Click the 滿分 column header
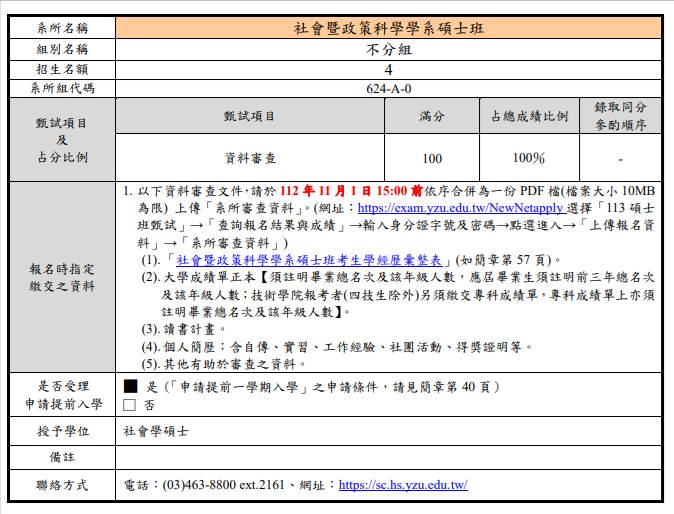The width and height of the screenshot is (674, 514). [432, 116]
